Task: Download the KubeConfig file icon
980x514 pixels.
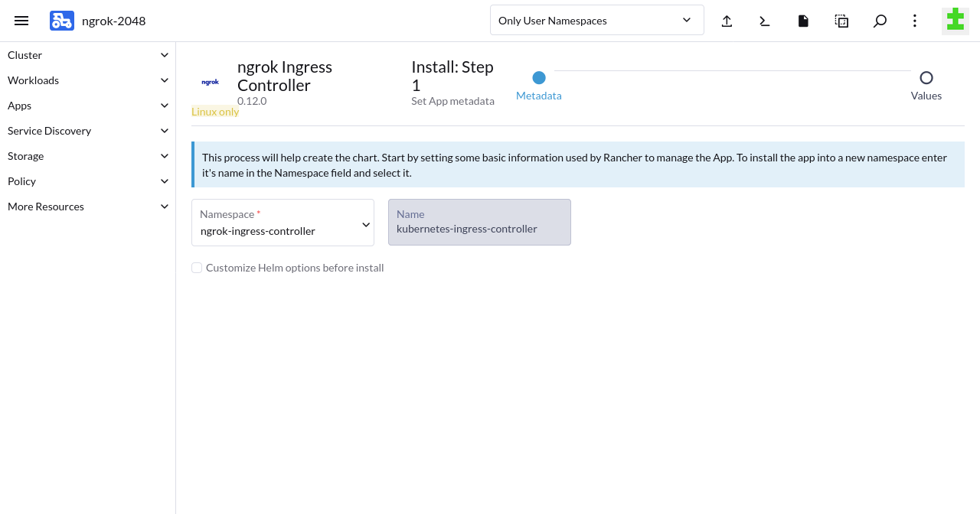Action: (803, 21)
